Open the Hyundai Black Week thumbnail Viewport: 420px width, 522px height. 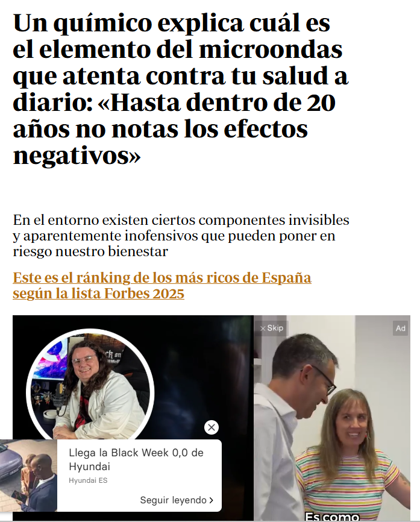tap(28, 476)
